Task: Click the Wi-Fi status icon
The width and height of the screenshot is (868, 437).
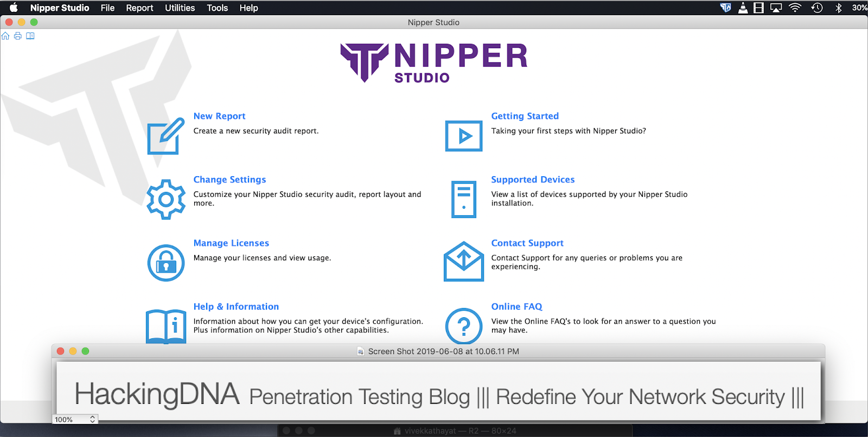Action: [795, 8]
